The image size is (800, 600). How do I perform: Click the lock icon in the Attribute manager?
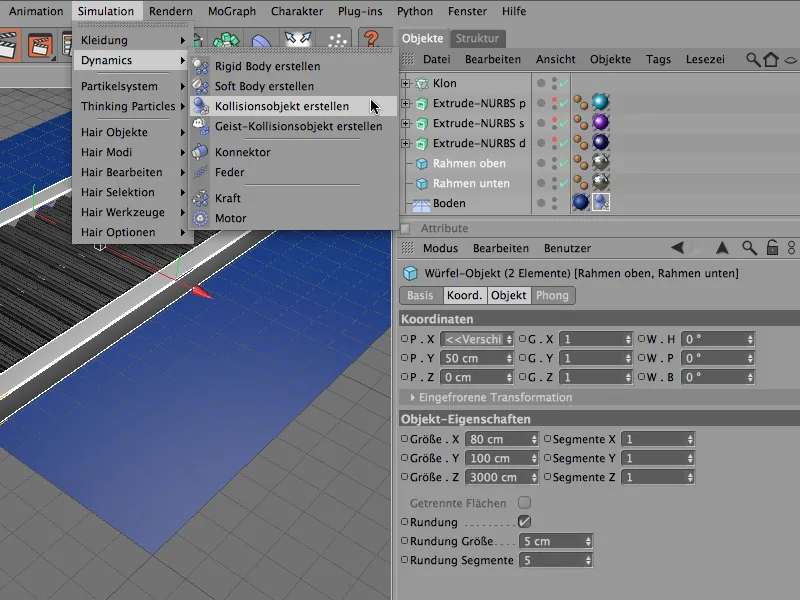pyautogui.click(x=770, y=248)
